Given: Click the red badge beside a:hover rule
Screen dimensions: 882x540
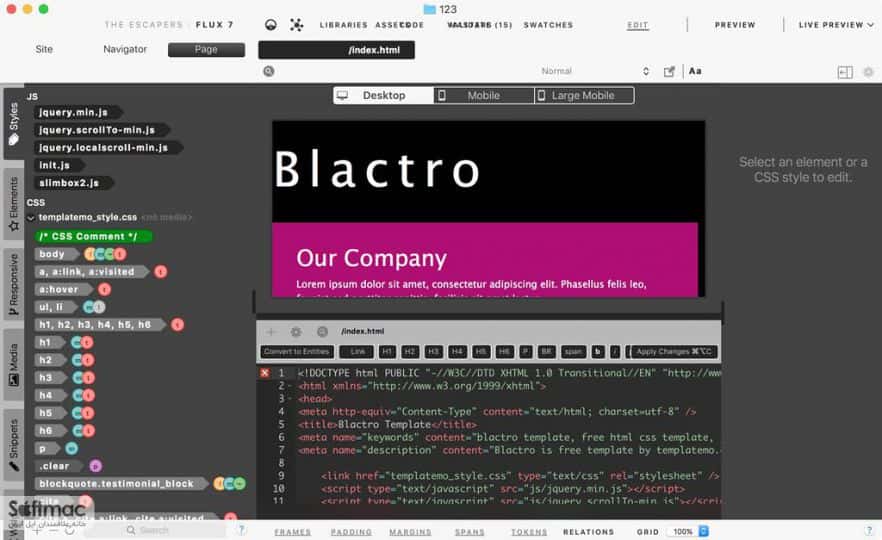Looking at the screenshot, I should 105,290.
